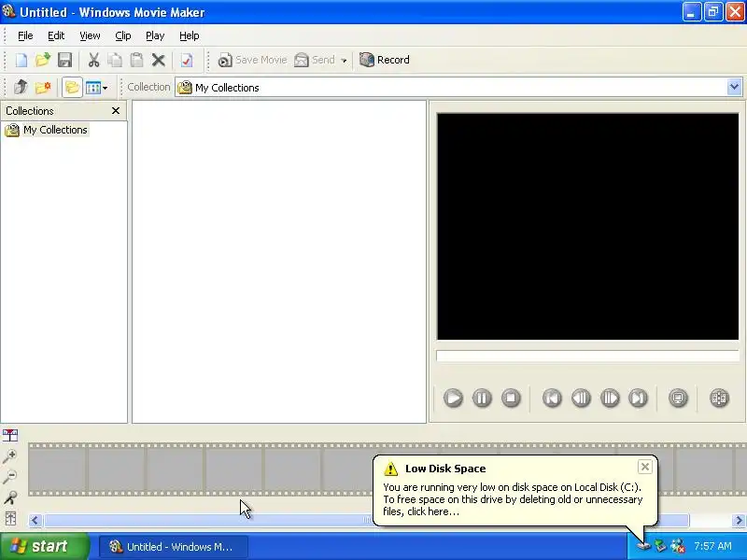747x560 pixels.
Task: Click the set audio levels icon
Action: [x=10, y=518]
